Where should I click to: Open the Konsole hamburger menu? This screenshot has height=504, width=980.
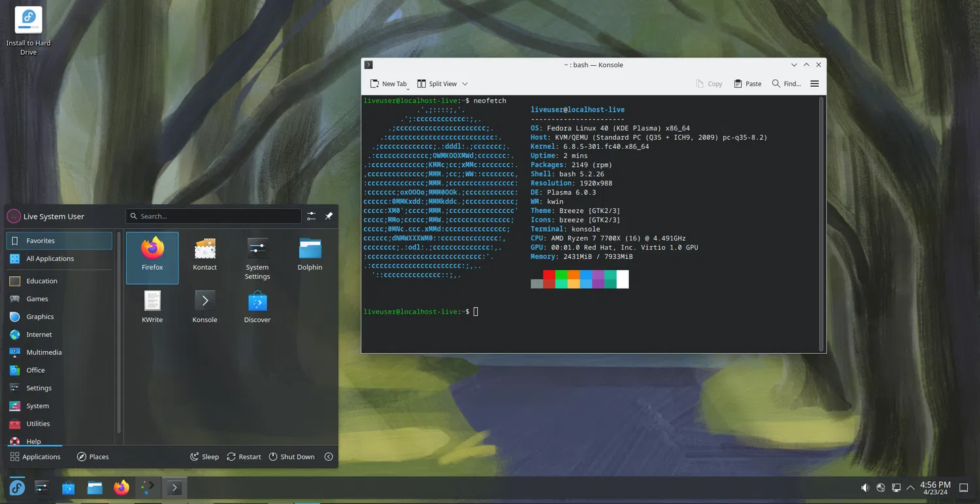(815, 84)
